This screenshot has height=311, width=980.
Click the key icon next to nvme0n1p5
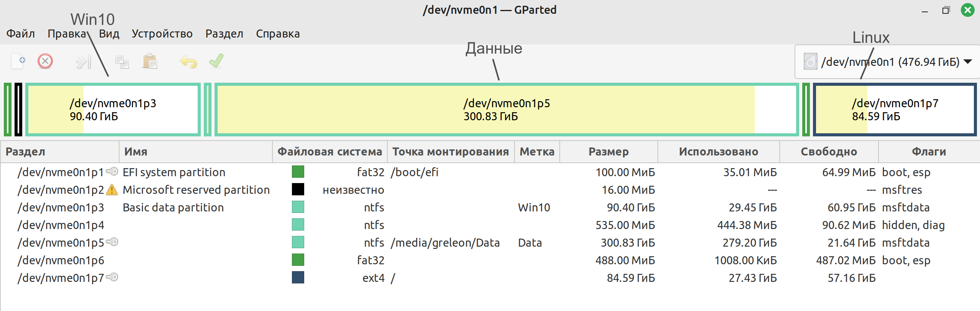(x=112, y=242)
